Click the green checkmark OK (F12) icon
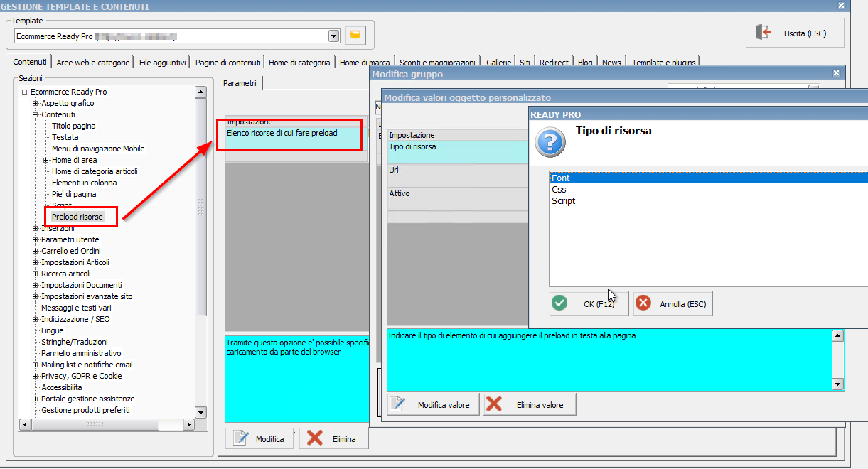This screenshot has height=469, width=868. pos(560,303)
